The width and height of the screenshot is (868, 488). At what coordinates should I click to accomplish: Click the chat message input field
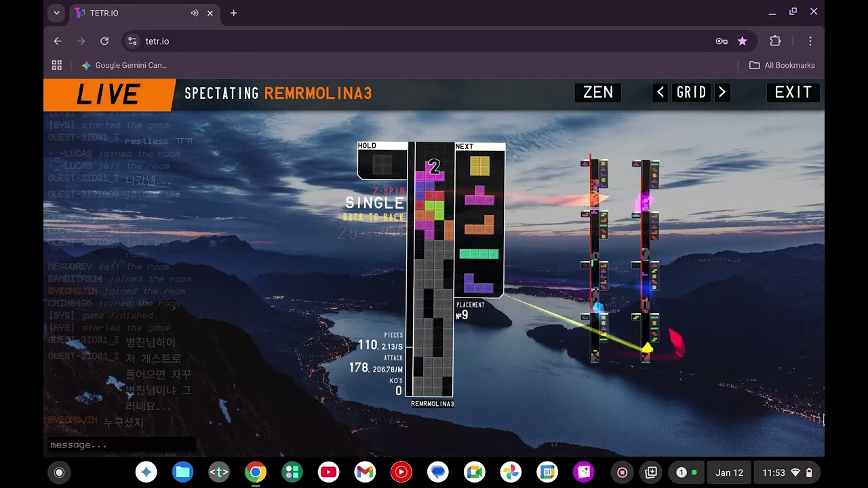[120, 445]
